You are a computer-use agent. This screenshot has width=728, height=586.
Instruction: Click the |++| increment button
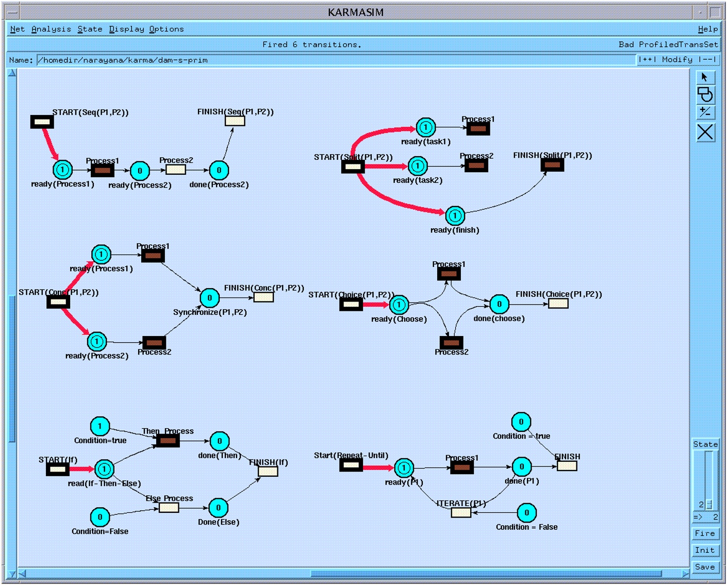(x=648, y=60)
